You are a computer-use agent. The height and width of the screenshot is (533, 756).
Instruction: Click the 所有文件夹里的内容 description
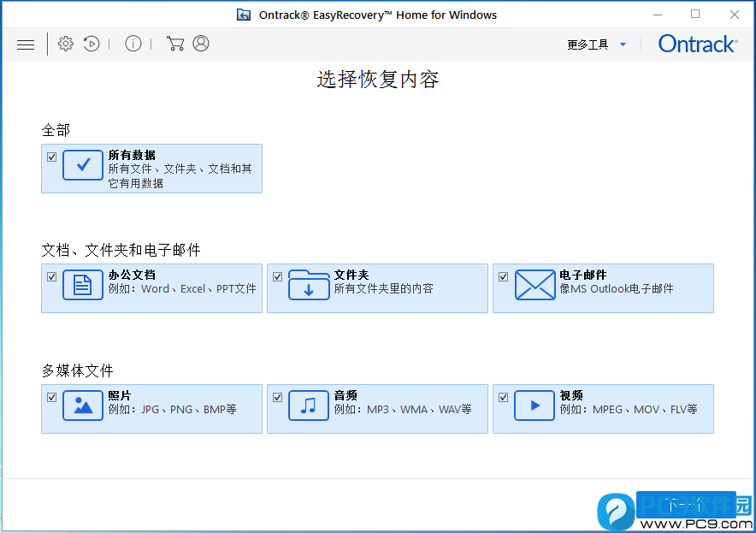tap(384, 289)
